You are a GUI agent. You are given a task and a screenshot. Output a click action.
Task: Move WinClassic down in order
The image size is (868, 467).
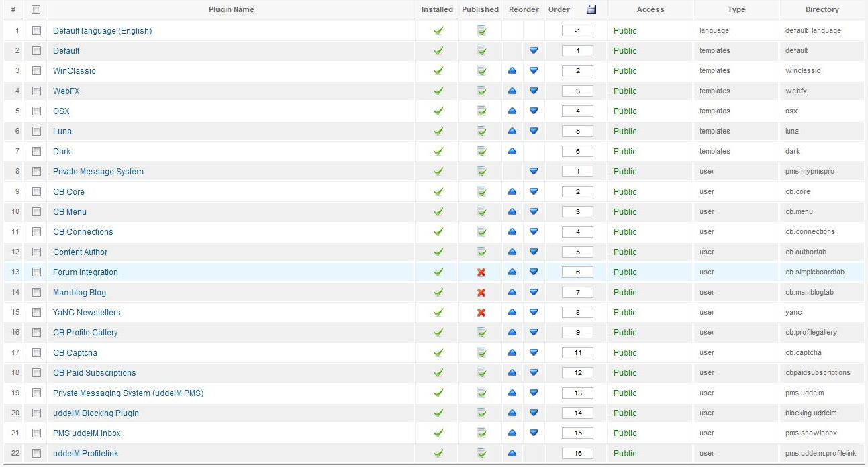pyautogui.click(x=534, y=70)
